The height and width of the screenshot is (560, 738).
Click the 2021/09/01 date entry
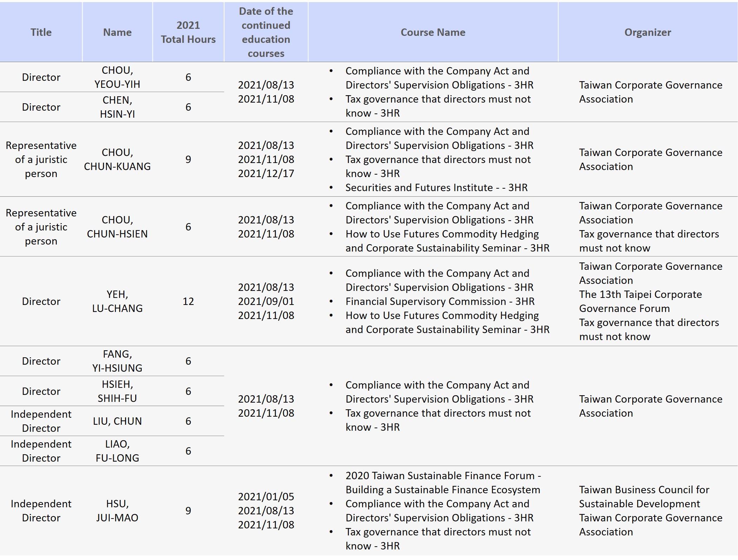click(x=266, y=301)
